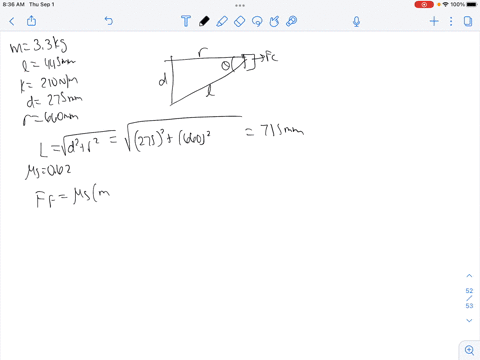This screenshot has height=360, width=480.
Task: Select the Lasso selection tool
Action: [257, 21]
